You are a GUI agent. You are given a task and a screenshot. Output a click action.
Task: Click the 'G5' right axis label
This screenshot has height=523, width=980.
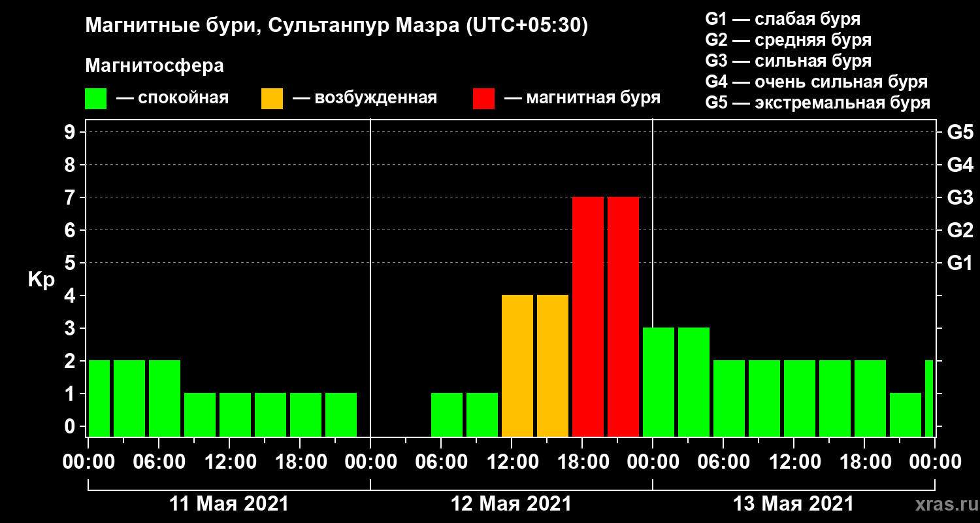(x=960, y=132)
